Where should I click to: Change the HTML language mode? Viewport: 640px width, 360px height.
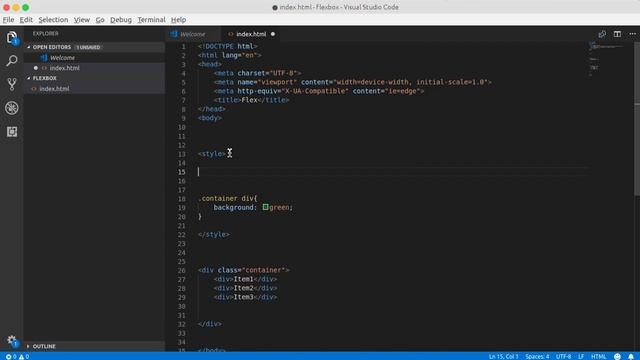point(598,356)
